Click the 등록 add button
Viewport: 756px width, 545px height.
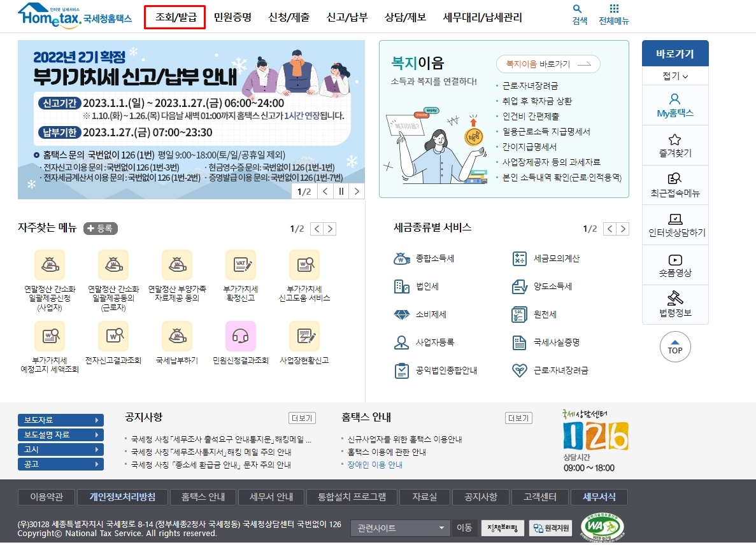point(101,229)
